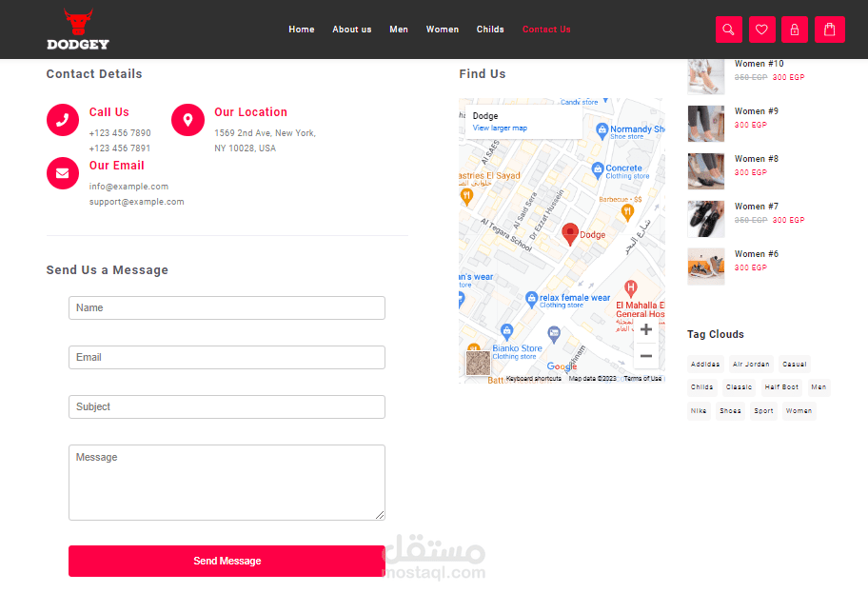
Task: Select the Sport tag
Action: [763, 411]
